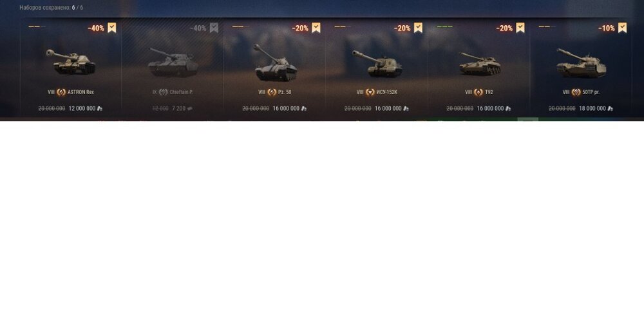Toggle bookmark on ASTRON Rex offer
Viewport: 644px width, 336px height.
(x=111, y=28)
